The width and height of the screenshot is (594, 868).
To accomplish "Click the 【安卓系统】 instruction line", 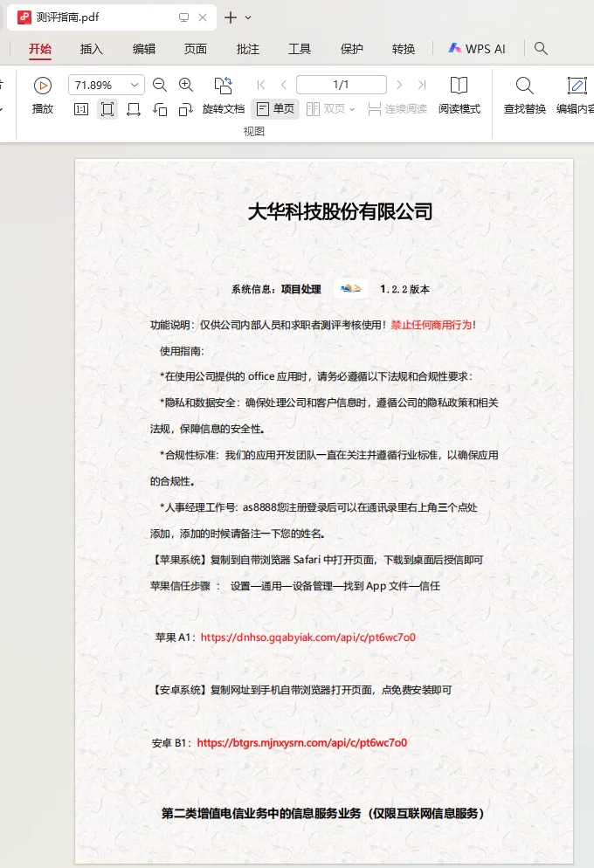I will coord(301,690).
